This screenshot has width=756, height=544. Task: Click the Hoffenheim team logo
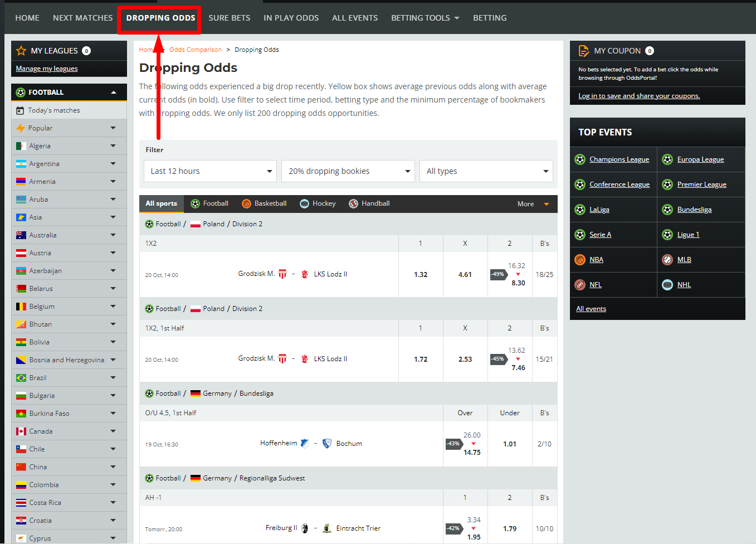tap(305, 444)
